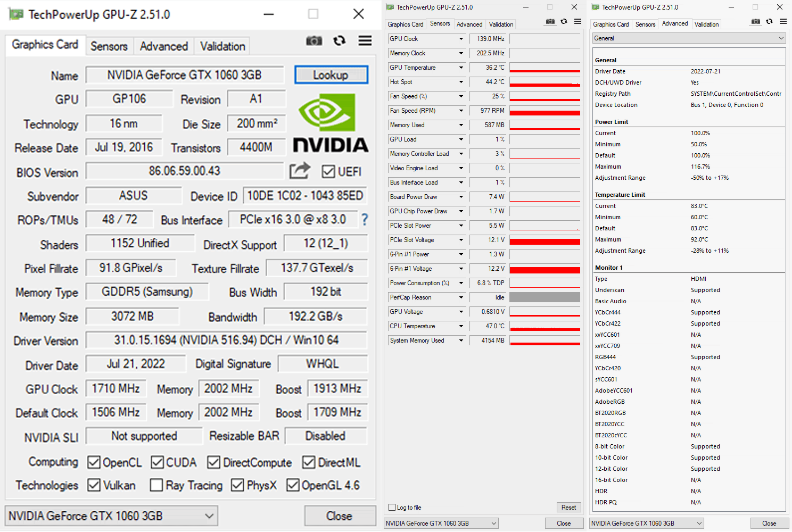Click the BIOS Version field 86.06.59.00.43
This screenshot has height=532, width=792.
click(185, 171)
